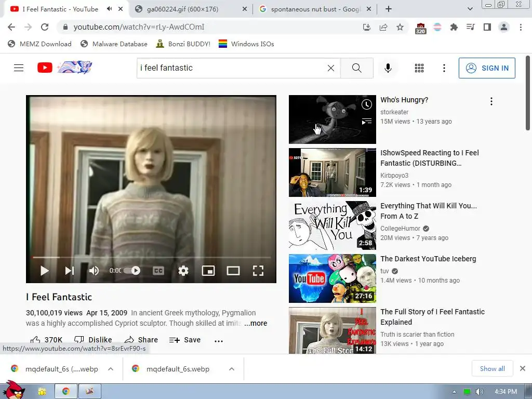Open Chrome three-dot menu

click(x=521, y=27)
